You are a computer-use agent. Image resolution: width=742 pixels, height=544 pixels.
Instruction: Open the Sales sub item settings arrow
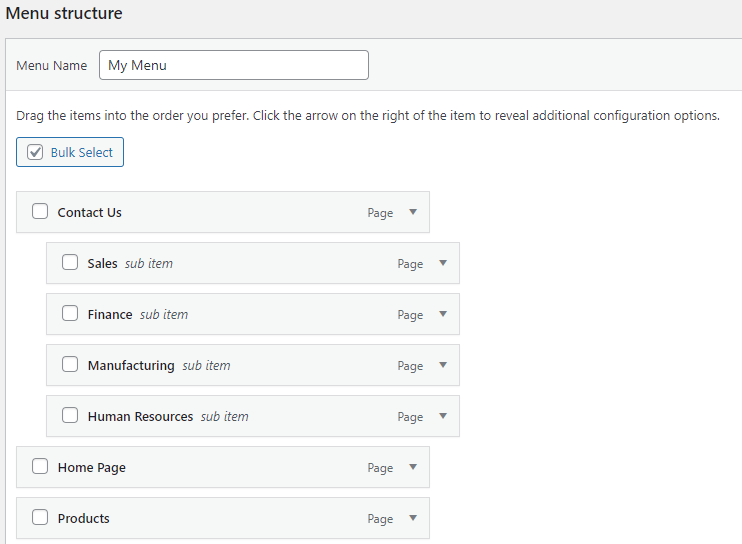point(442,264)
